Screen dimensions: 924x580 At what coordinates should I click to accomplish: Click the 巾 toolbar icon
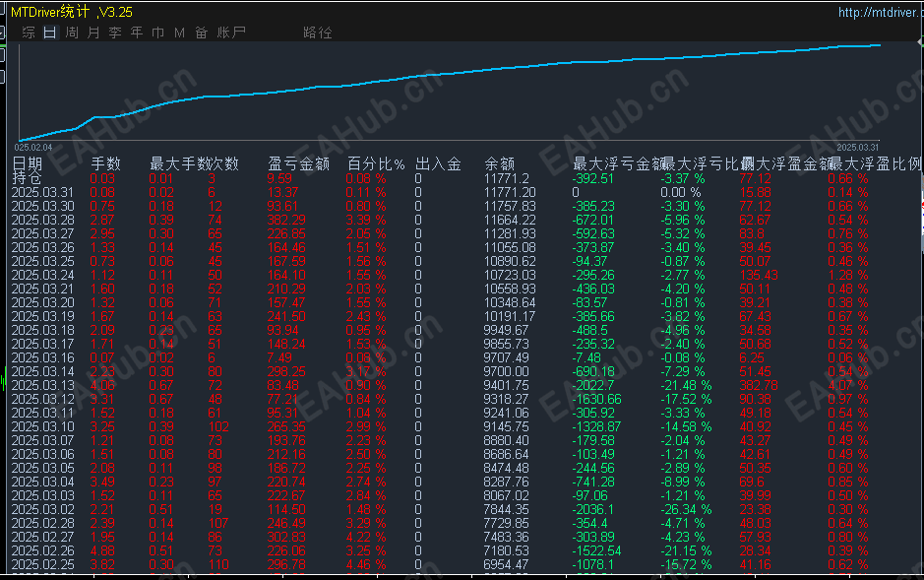tap(156, 32)
